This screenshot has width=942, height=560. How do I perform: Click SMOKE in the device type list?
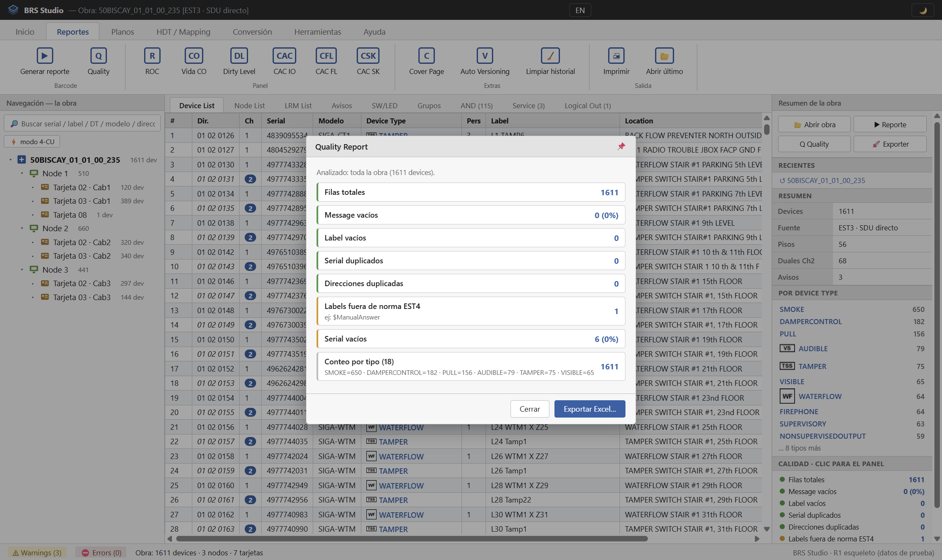click(x=792, y=309)
